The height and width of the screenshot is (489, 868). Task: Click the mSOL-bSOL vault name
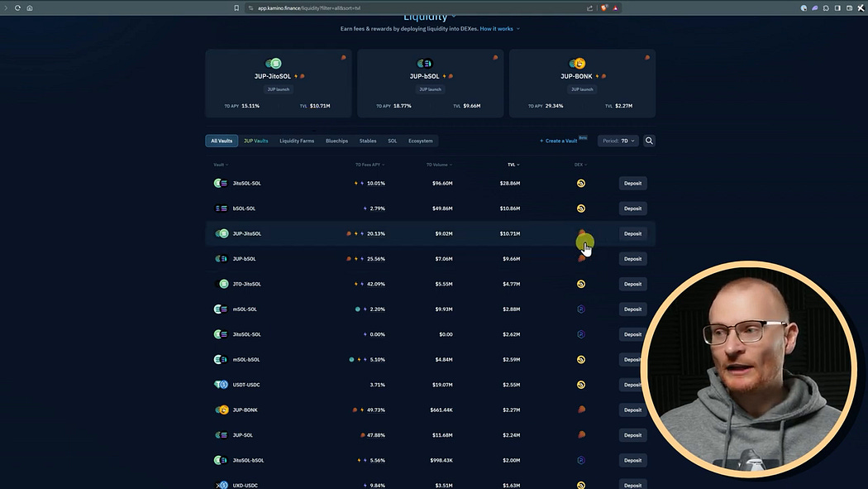pyautogui.click(x=246, y=359)
